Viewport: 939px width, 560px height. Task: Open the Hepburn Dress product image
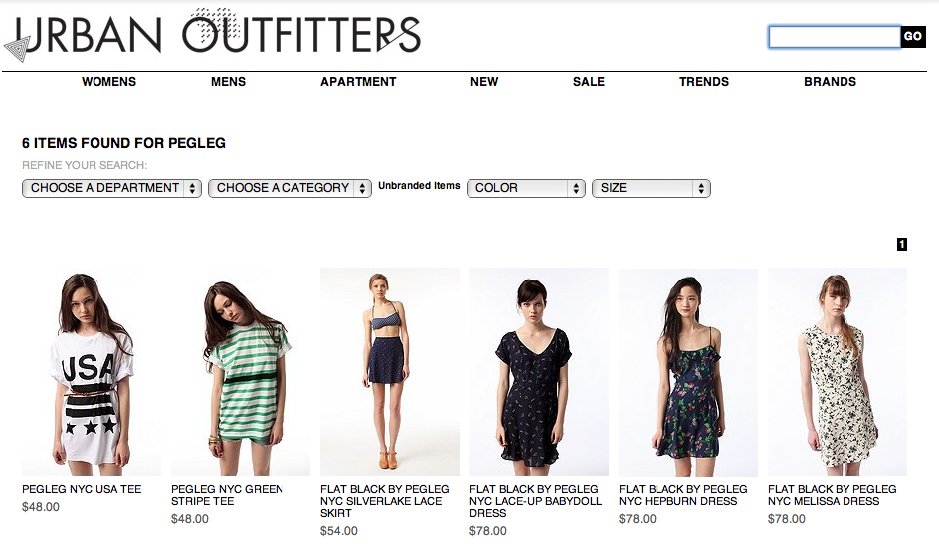pyautogui.click(x=688, y=372)
